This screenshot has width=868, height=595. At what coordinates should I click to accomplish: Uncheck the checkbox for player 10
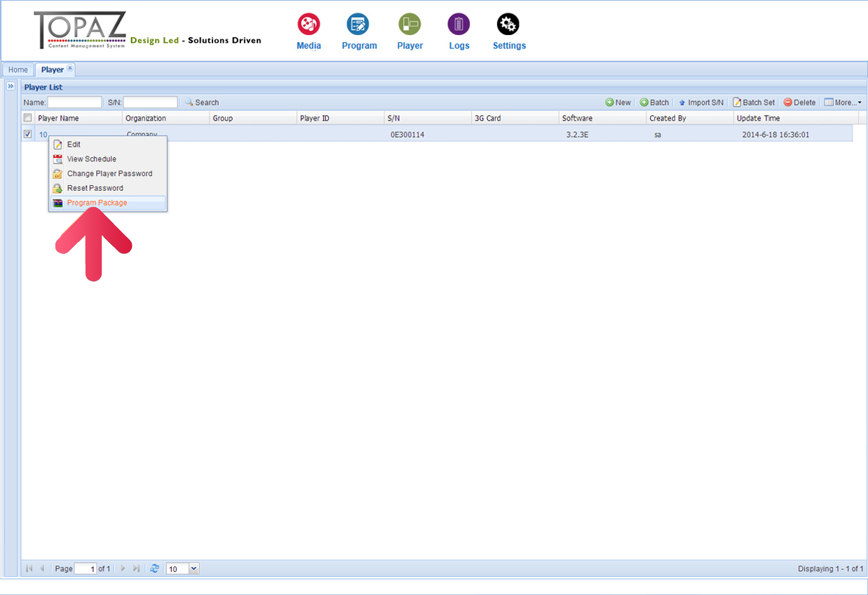point(28,134)
